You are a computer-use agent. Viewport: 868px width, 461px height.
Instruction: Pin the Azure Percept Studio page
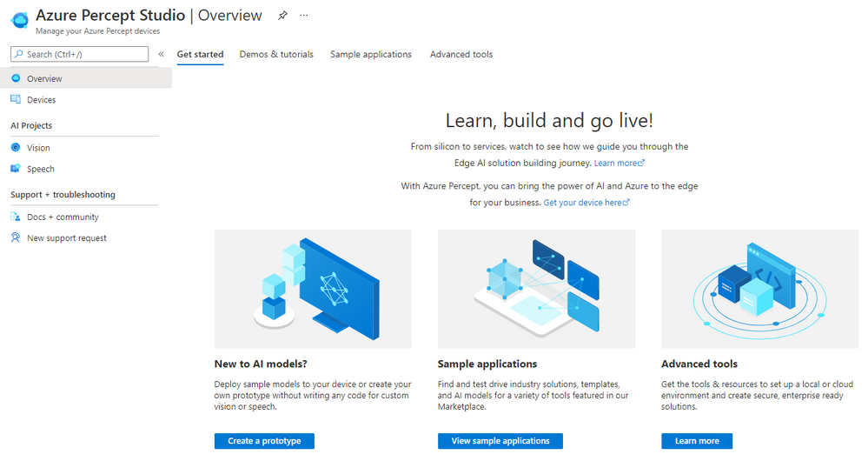click(x=282, y=16)
